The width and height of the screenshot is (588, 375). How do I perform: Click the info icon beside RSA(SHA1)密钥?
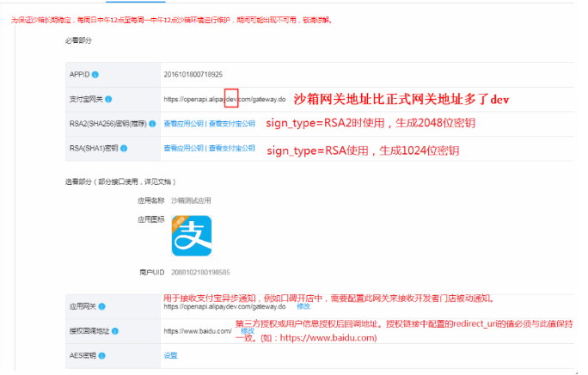(124, 148)
